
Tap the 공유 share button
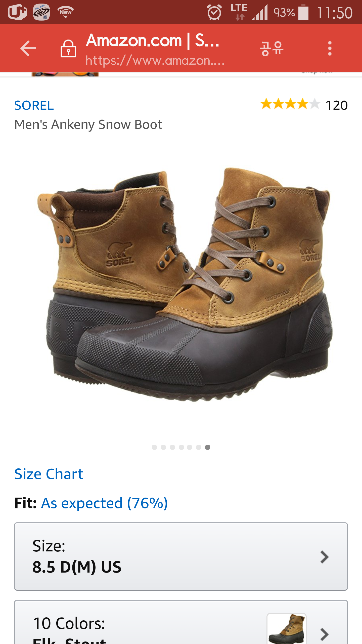(x=272, y=48)
